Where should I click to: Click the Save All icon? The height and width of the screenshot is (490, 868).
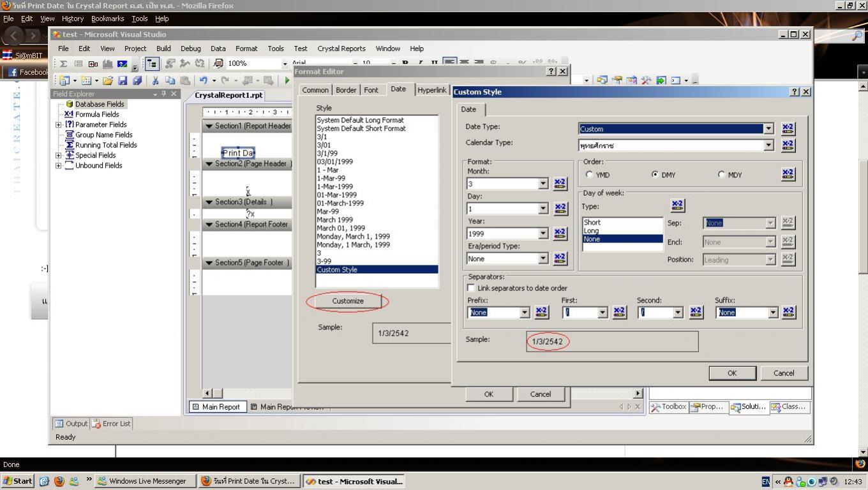137,80
